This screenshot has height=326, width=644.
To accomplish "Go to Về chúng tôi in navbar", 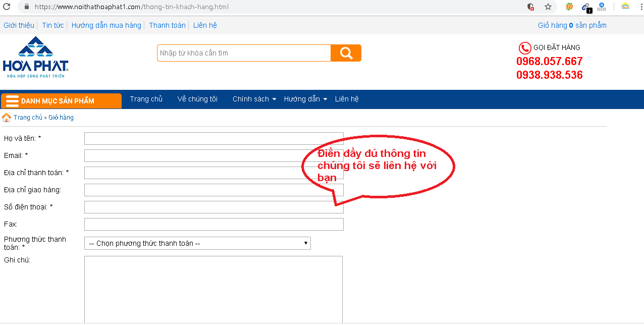I will point(197,99).
